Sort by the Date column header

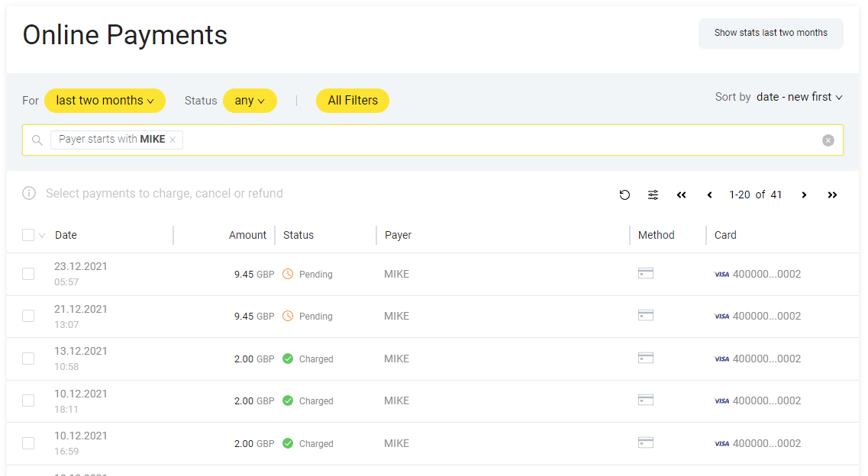point(66,235)
